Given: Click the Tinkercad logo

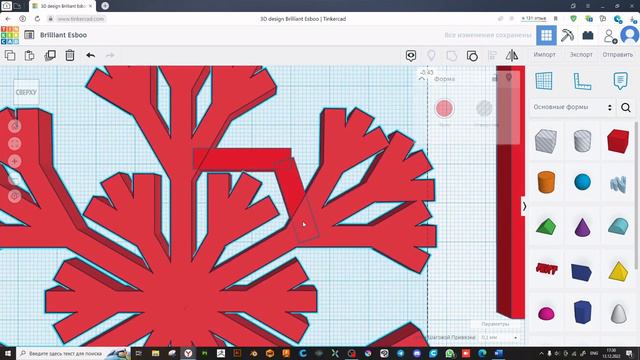Looking at the screenshot, I should 10,35.
